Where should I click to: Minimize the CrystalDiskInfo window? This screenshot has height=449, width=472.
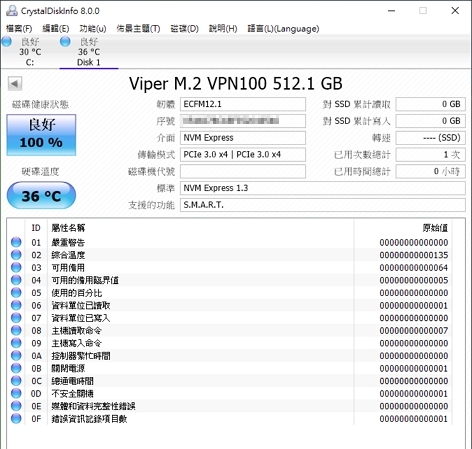(x=392, y=11)
